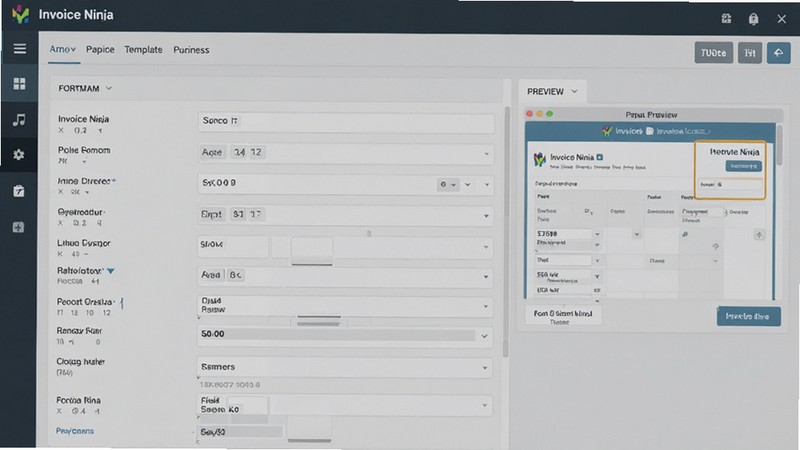Image resolution: width=800 pixels, height=450 pixels.
Task: Open the Sx00 9 field dropdown arrow
Action: (487, 185)
